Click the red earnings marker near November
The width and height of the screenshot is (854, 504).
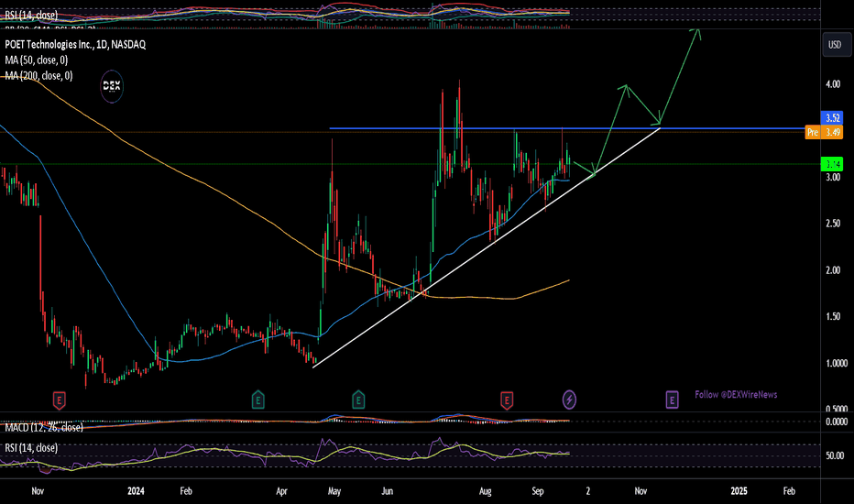59,400
